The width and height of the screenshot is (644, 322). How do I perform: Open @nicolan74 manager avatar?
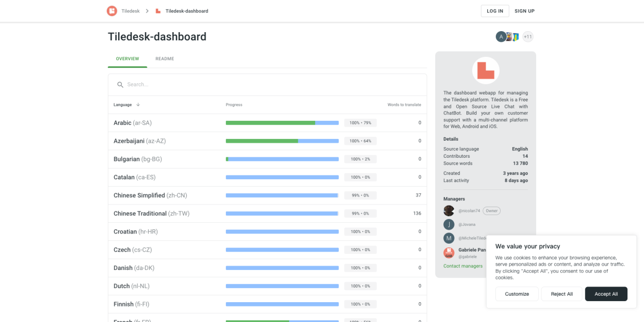point(449,210)
